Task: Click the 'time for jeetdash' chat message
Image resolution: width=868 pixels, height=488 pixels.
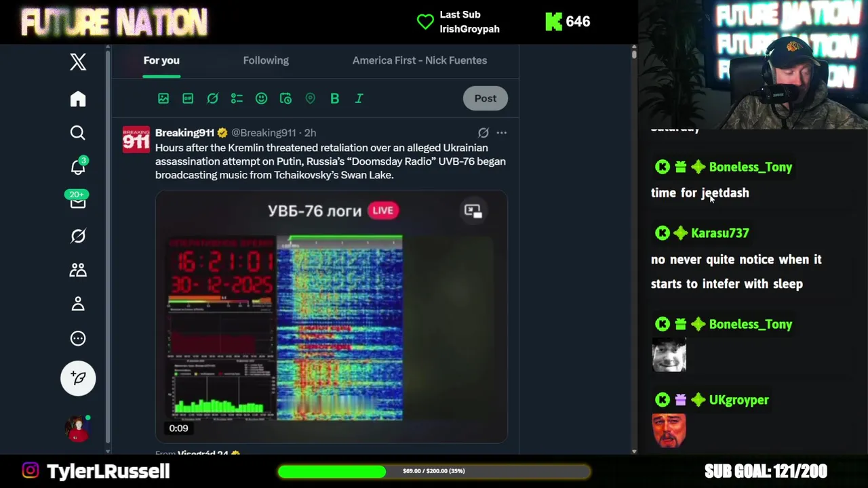Action: [700, 193]
